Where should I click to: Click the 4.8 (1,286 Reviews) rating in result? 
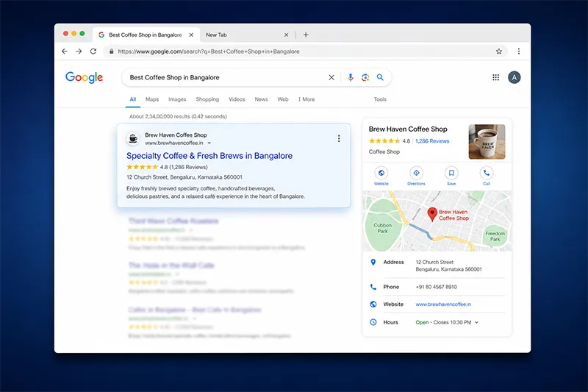167,167
